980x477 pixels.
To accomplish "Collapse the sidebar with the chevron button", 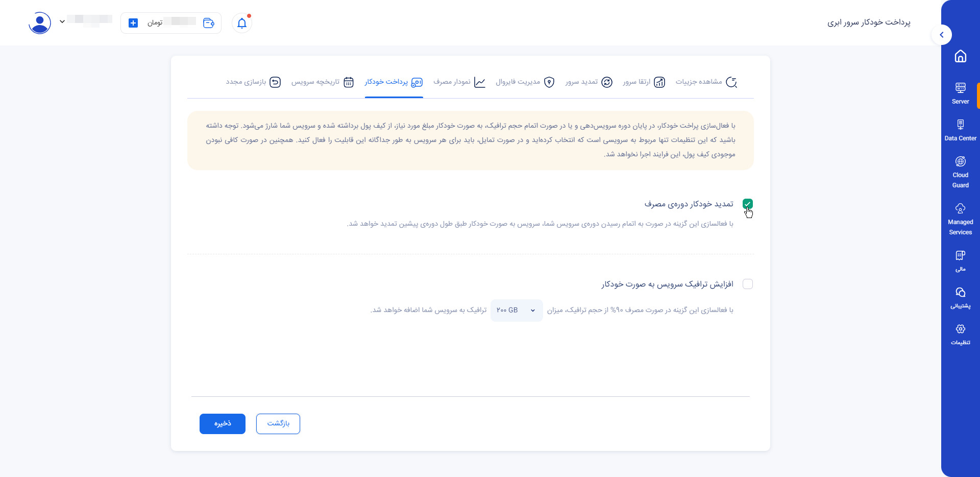I will pyautogui.click(x=941, y=35).
